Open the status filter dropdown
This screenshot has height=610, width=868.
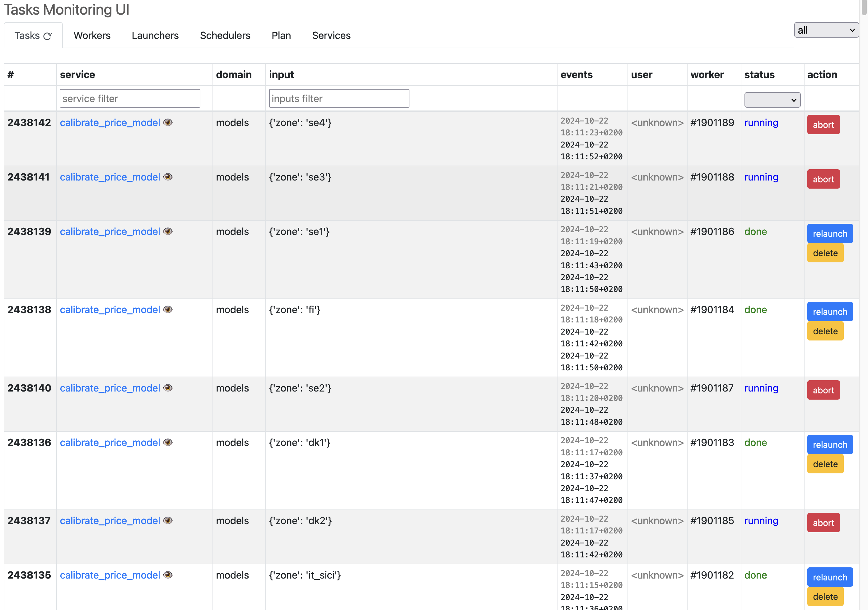772,100
